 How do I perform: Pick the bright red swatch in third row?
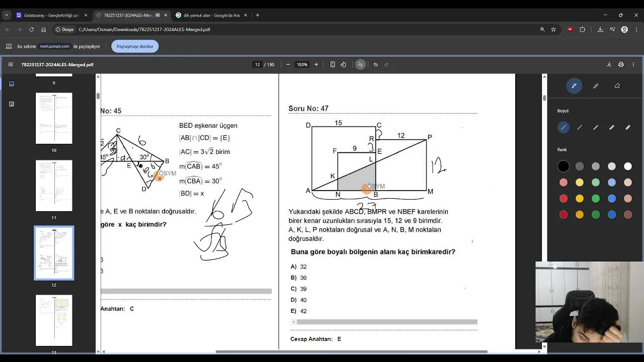click(x=563, y=199)
